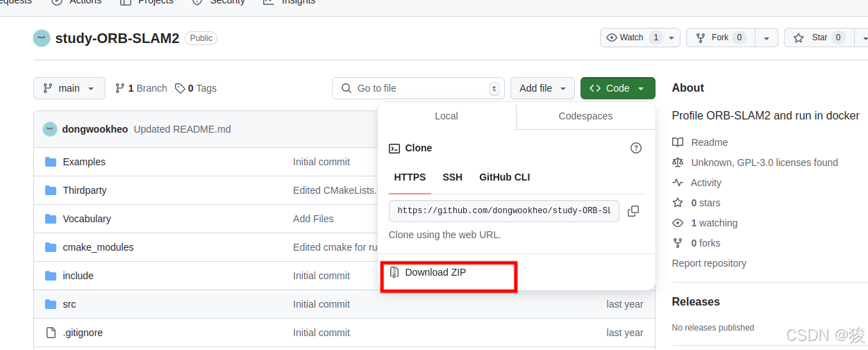Open the 0 forks link
Viewport: 868px width, 350px height.
click(x=706, y=243)
